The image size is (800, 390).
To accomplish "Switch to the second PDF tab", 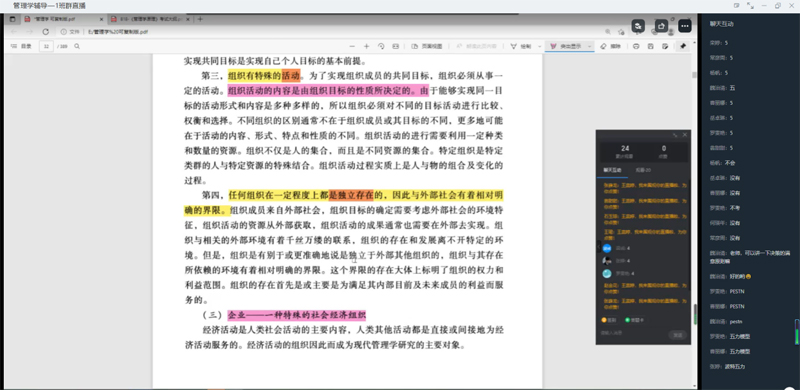I will tap(144, 19).
